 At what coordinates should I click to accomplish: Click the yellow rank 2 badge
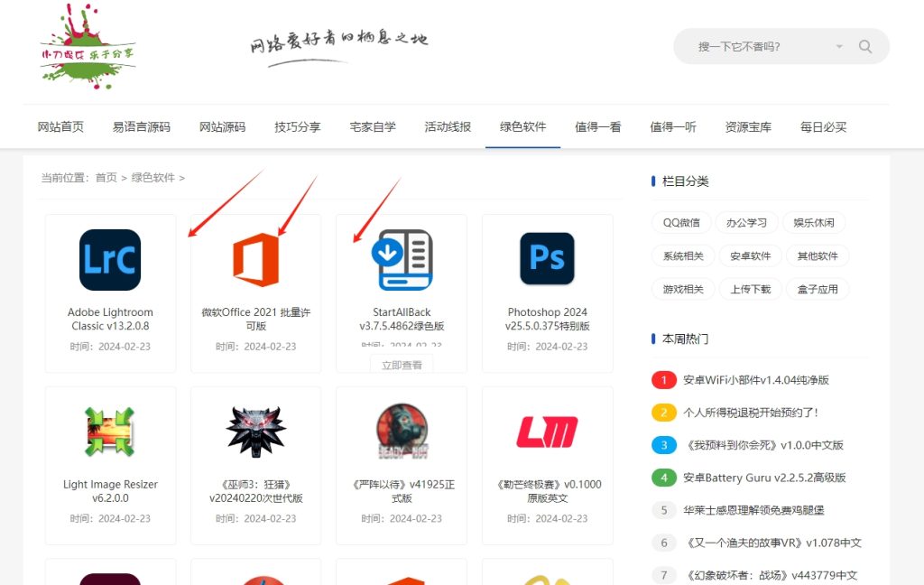click(x=664, y=413)
